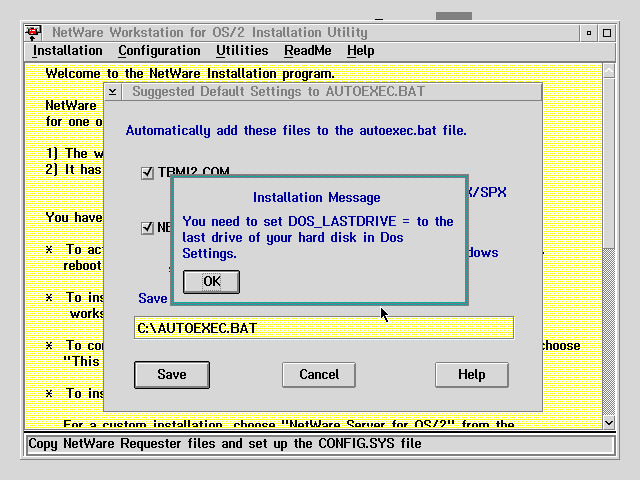Viewport: 640px width, 480px height.
Task: Click the NetWare installation utility title icon
Action: 33,33
